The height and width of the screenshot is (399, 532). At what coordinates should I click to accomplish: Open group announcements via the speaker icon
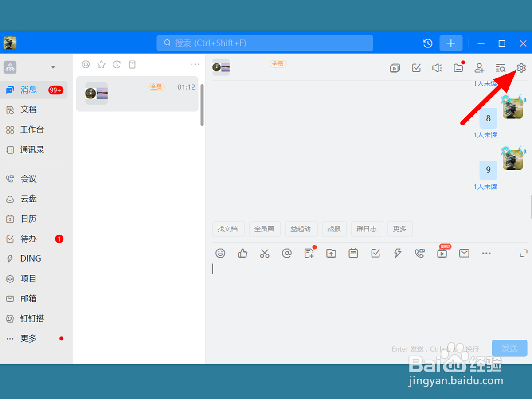(x=437, y=68)
